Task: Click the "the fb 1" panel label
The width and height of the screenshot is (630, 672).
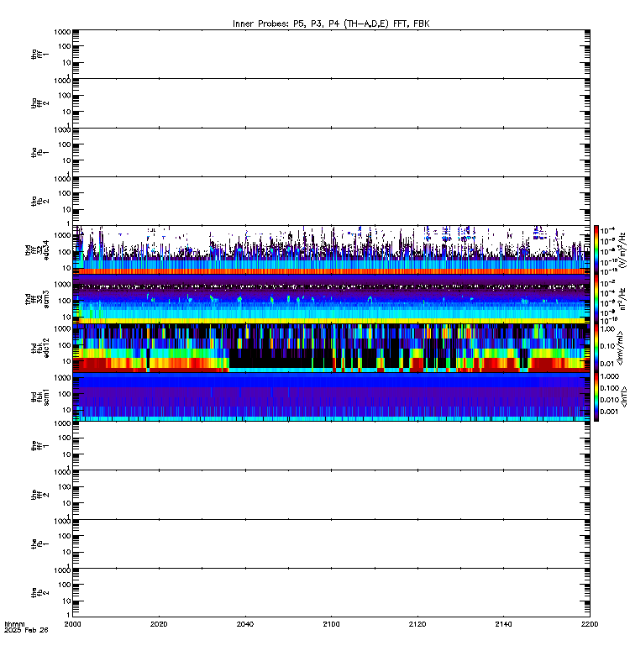Action: click(39, 543)
